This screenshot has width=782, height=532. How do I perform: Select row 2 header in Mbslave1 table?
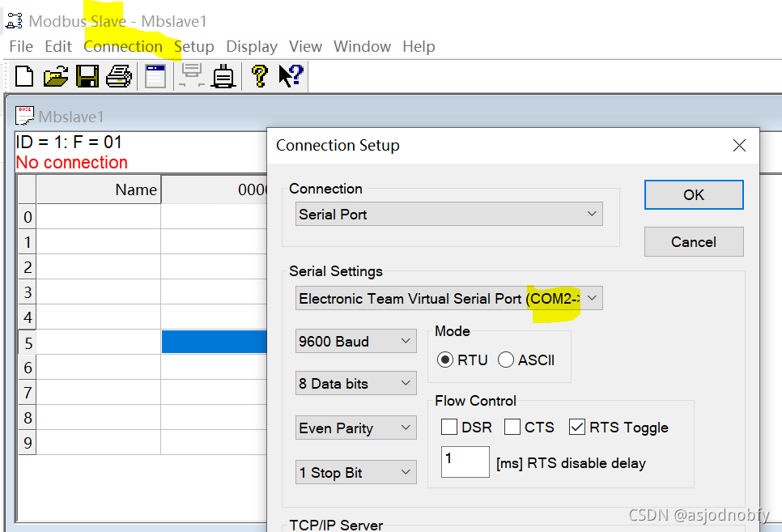point(28,267)
